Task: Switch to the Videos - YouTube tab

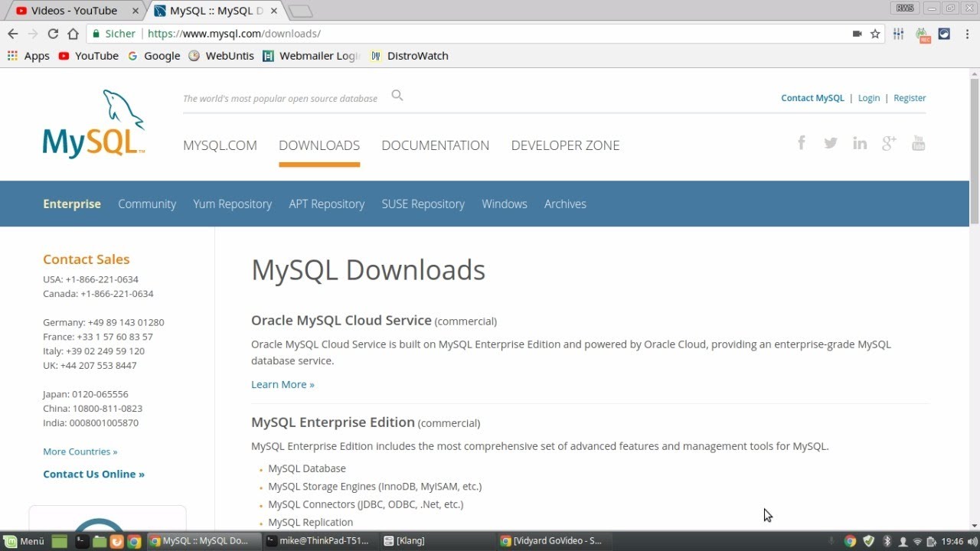Action: click(73, 11)
